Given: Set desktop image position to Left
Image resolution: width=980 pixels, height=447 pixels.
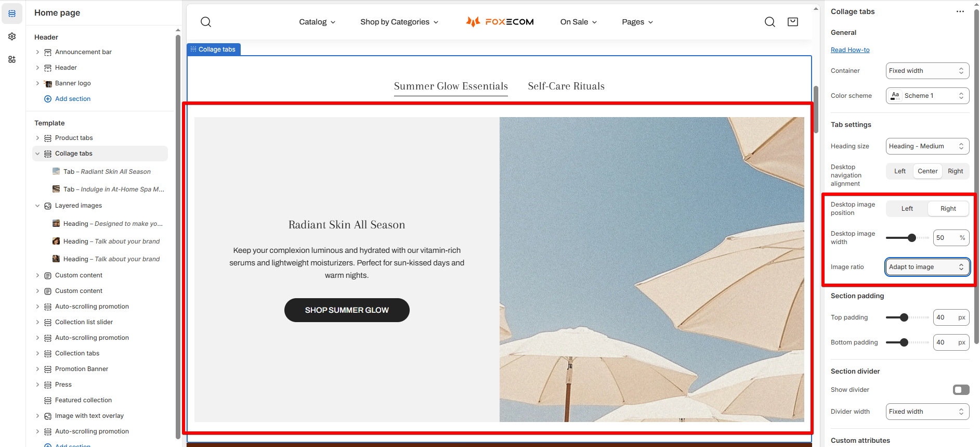Looking at the screenshot, I should [x=907, y=209].
